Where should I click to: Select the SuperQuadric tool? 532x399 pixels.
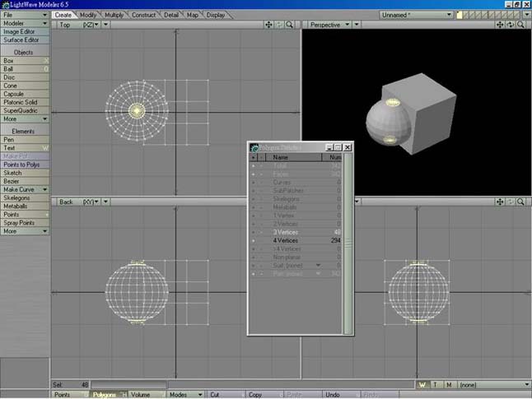(25, 110)
